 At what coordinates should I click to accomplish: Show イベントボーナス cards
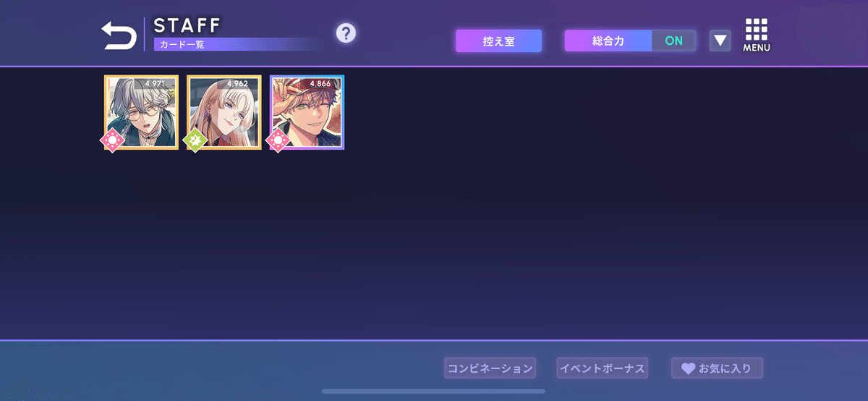(602, 368)
